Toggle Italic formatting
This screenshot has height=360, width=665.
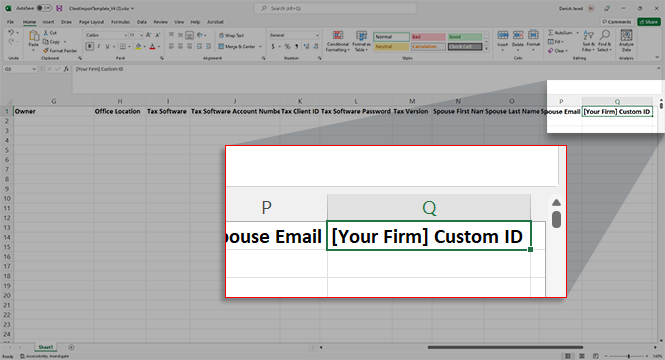pos(98,46)
